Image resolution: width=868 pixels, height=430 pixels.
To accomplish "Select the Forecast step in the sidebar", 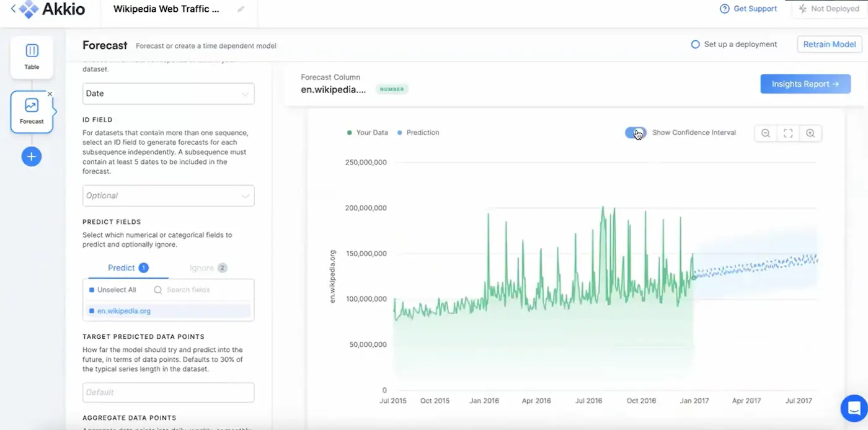I will click(32, 112).
